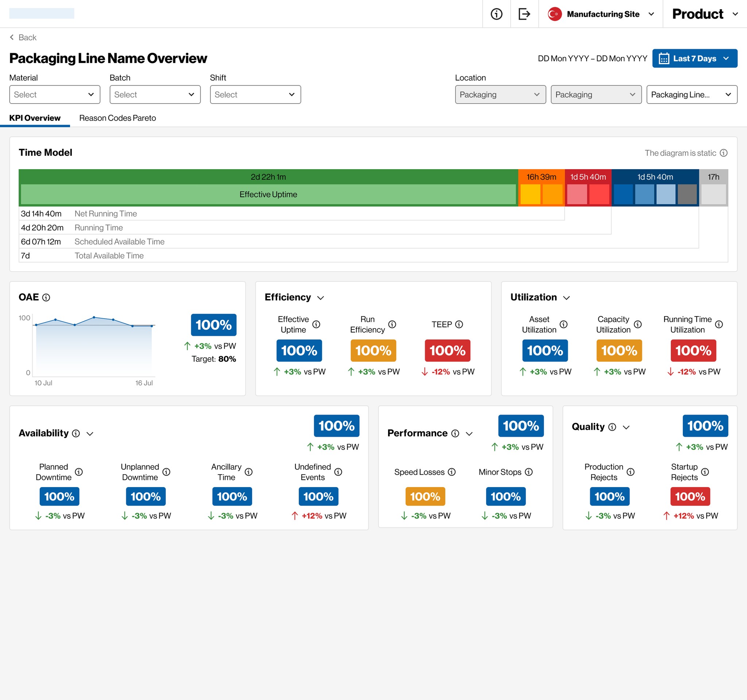The image size is (747, 700).
Task: Show info for Speed Losses
Action: click(x=452, y=472)
